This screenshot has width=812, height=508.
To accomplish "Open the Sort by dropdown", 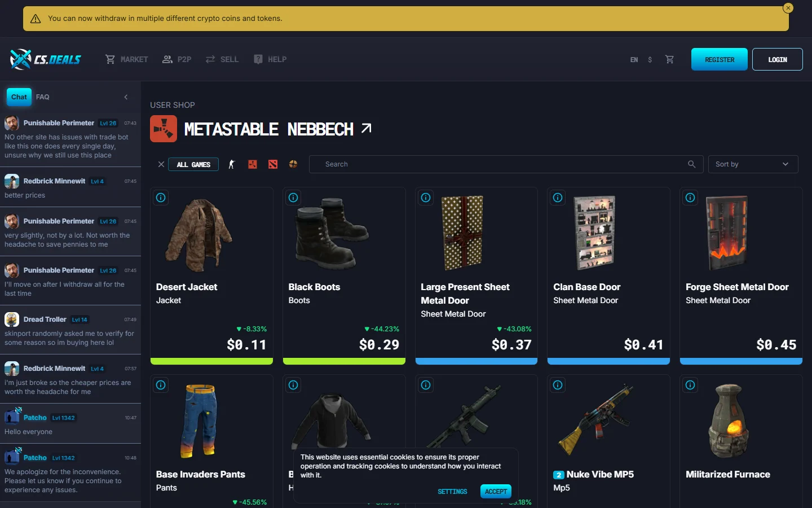I will point(753,164).
